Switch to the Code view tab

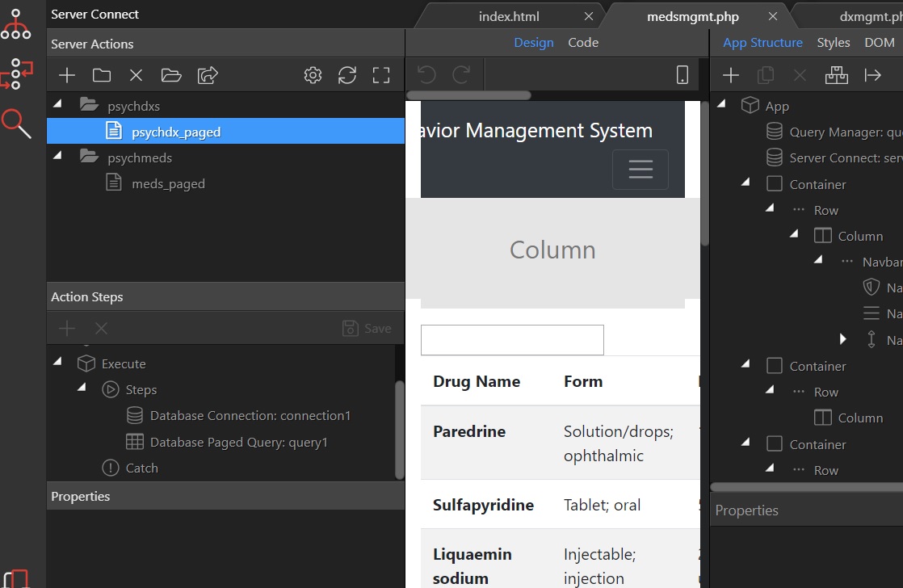(583, 43)
